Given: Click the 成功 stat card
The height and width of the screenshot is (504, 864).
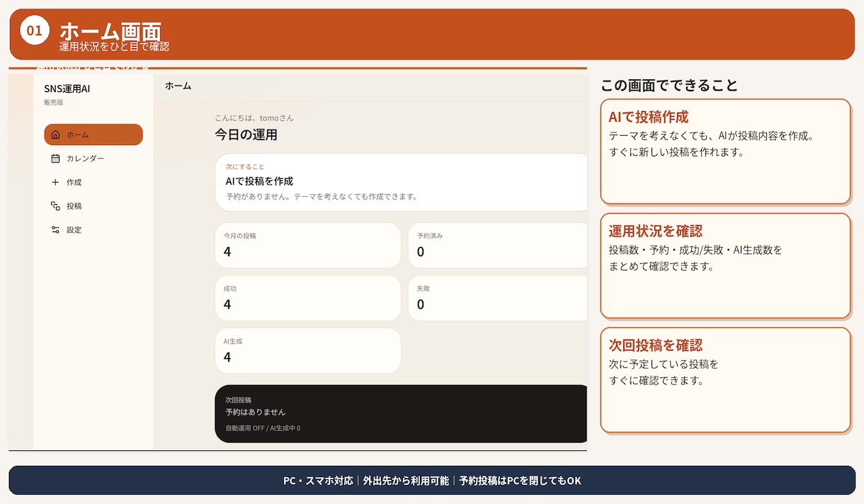Looking at the screenshot, I should 308,298.
